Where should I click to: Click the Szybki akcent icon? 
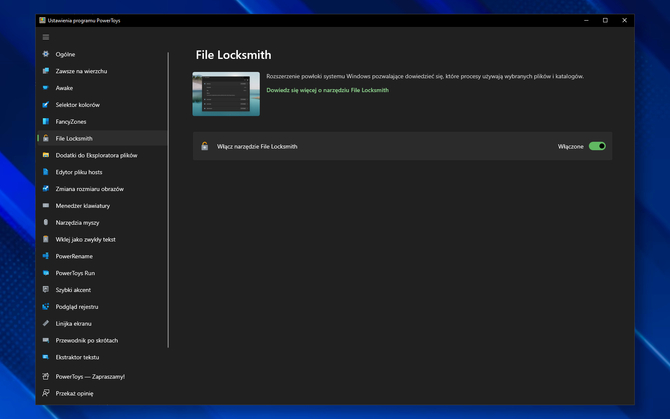(46, 290)
